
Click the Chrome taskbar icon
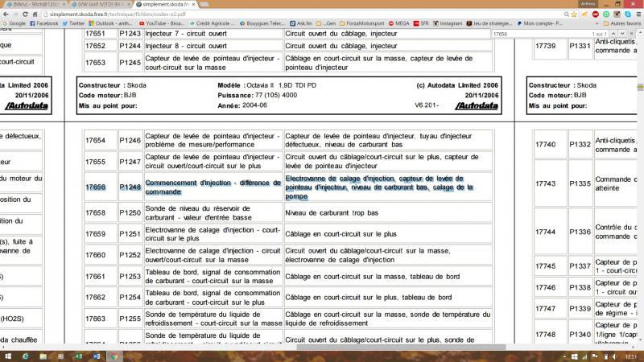click(x=114, y=356)
